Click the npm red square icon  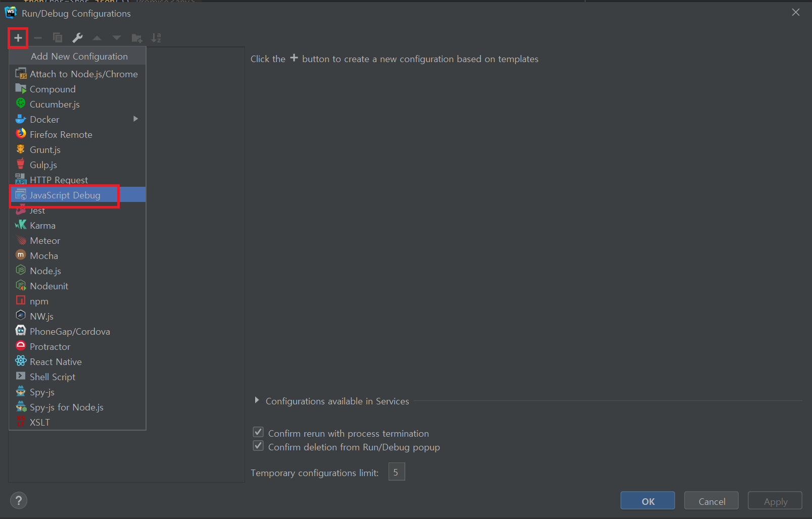pyautogui.click(x=21, y=300)
